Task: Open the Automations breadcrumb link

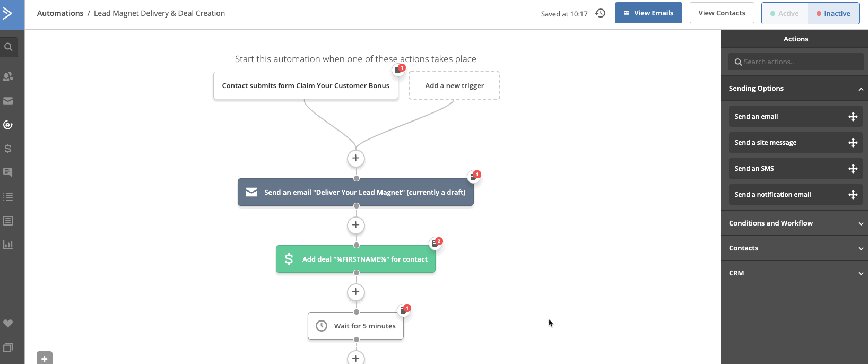Action: point(60,13)
